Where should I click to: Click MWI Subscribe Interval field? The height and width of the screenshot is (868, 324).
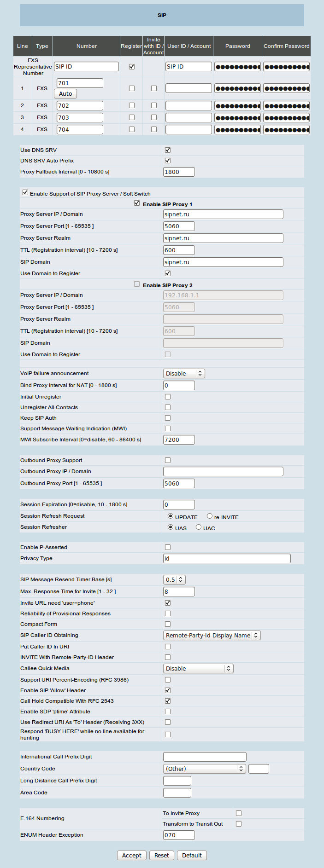pos(179,440)
